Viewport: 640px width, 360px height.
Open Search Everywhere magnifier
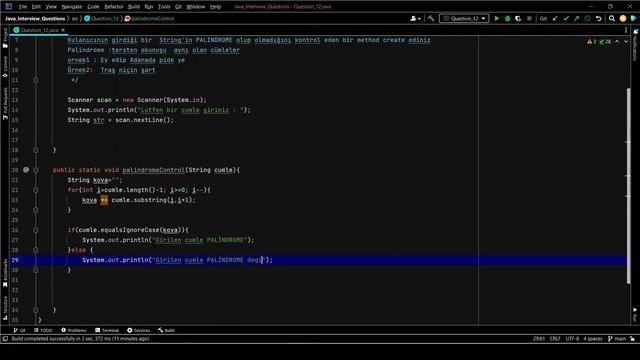(x=612, y=18)
